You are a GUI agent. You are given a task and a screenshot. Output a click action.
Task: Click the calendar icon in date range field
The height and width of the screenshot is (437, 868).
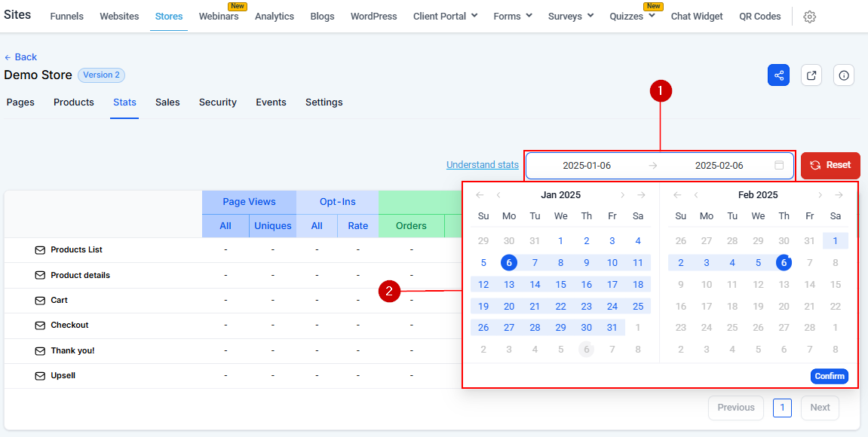(779, 166)
